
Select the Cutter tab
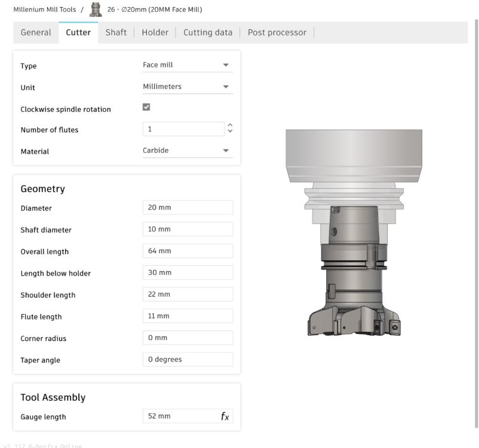pyautogui.click(x=78, y=32)
